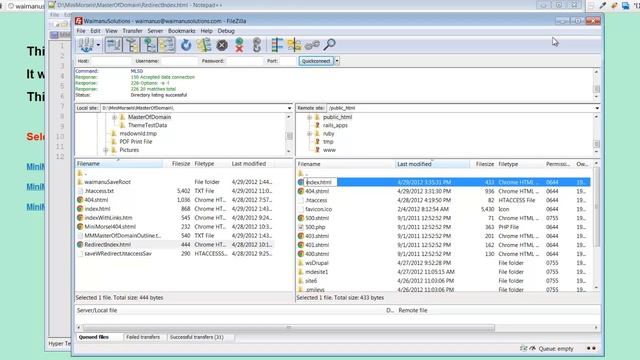Image resolution: width=640 pixels, height=360 pixels.
Task: Open the remote file search magnifier
Action: [329, 44]
